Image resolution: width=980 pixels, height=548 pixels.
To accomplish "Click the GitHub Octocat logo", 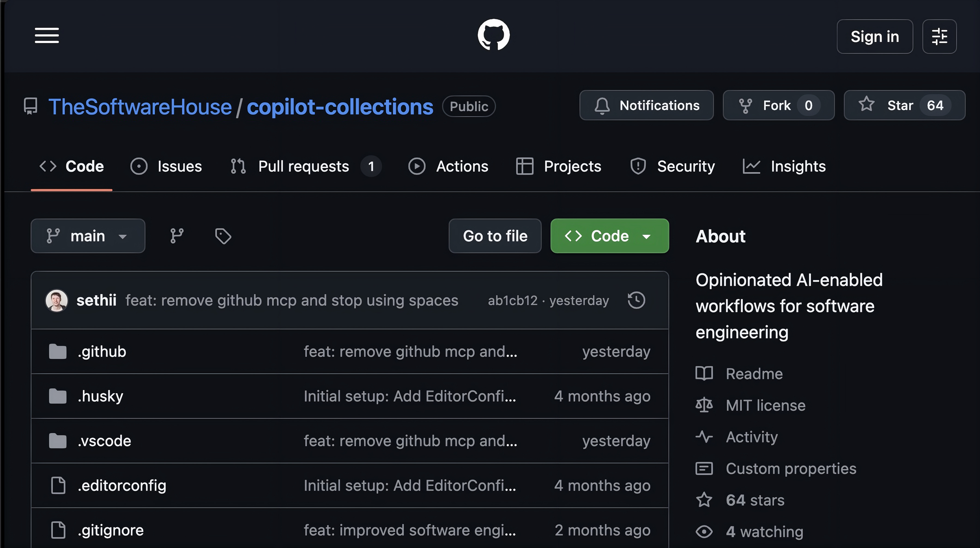I will (x=494, y=35).
